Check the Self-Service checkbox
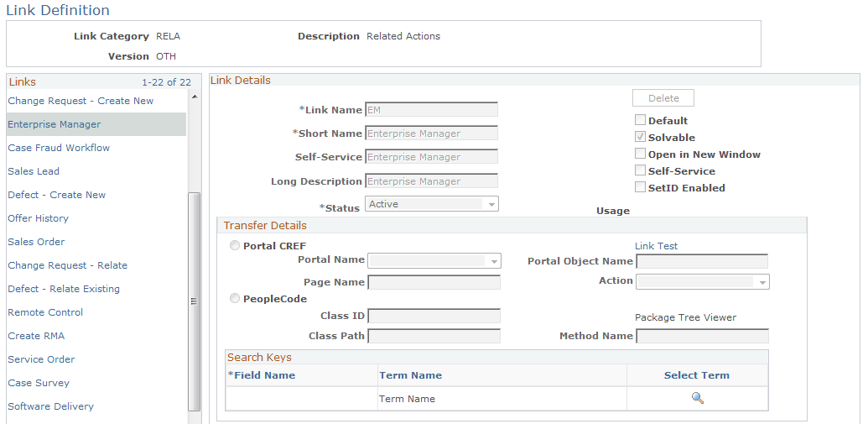868x424 pixels. click(x=640, y=170)
